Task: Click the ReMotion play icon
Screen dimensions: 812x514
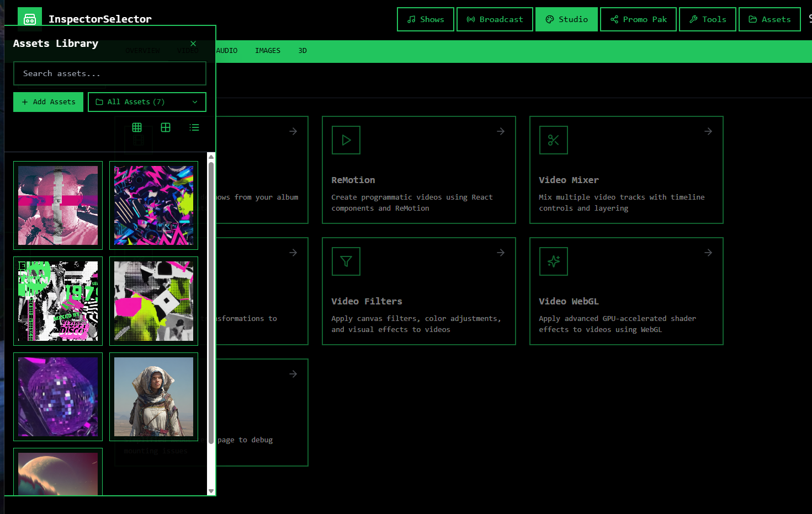Action: 346,140
